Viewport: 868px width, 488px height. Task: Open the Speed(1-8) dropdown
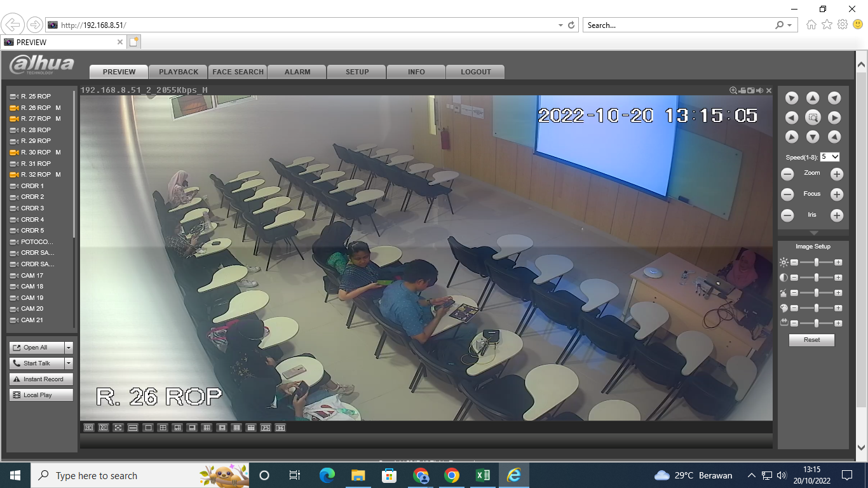pos(830,157)
